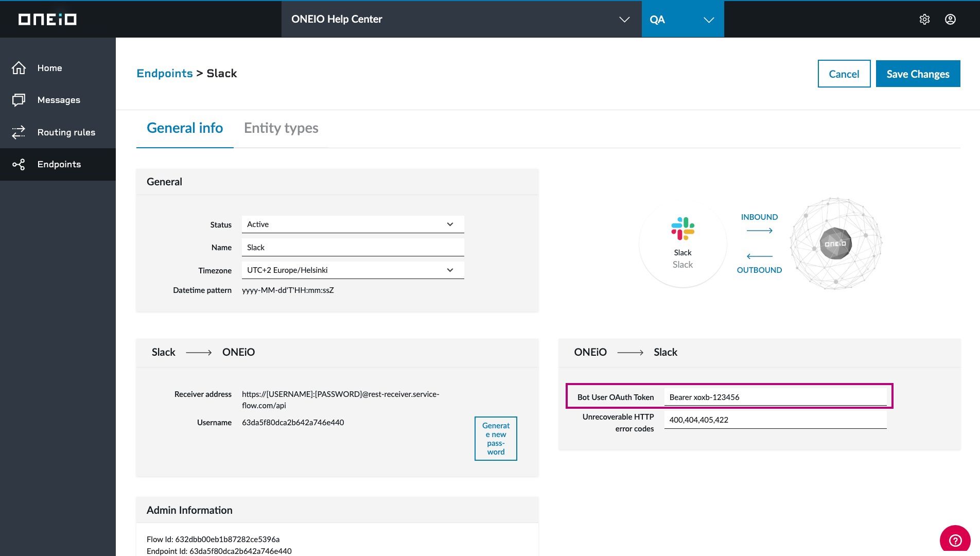This screenshot has width=980, height=556.
Task: Focus the Bot User OAuth Token field
Action: (x=775, y=397)
